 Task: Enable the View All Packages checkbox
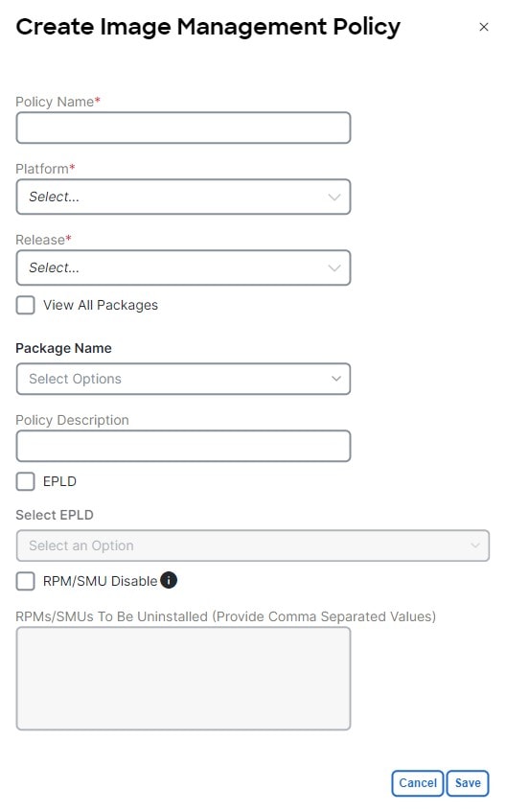point(25,305)
